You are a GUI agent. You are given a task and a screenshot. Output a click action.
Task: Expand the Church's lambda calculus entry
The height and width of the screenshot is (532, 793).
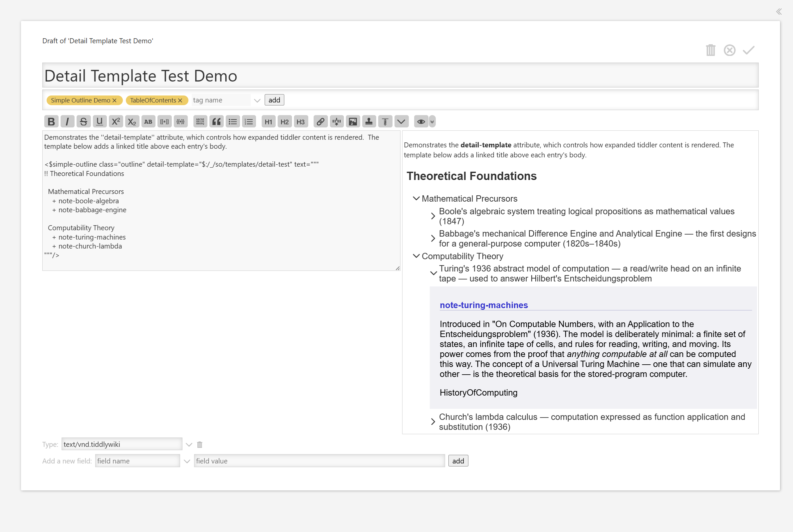[x=433, y=422]
